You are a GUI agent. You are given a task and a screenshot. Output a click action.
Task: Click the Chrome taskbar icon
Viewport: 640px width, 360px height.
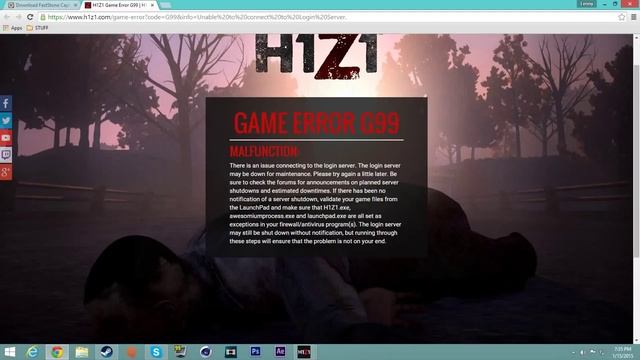coord(57,352)
